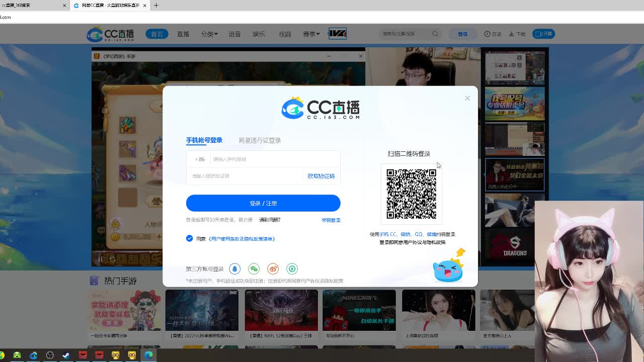Viewport: 644px width, 362px height.
Task: Click the 开播 start streaming button
Action: (x=543, y=34)
